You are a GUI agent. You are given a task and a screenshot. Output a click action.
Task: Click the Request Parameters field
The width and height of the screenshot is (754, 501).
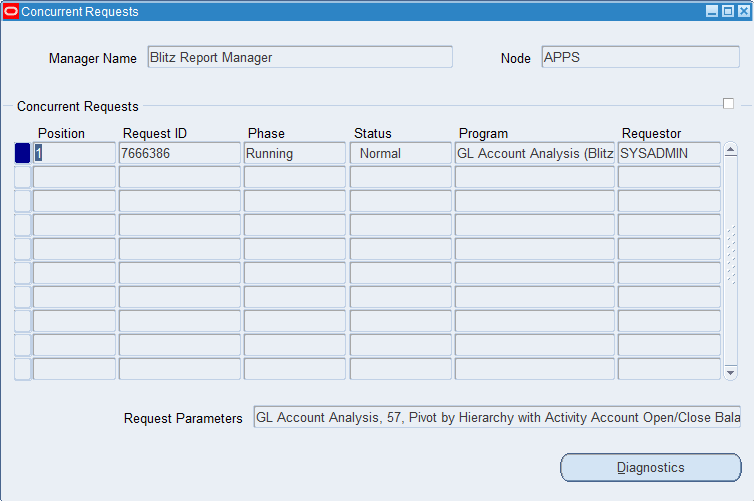(497, 417)
